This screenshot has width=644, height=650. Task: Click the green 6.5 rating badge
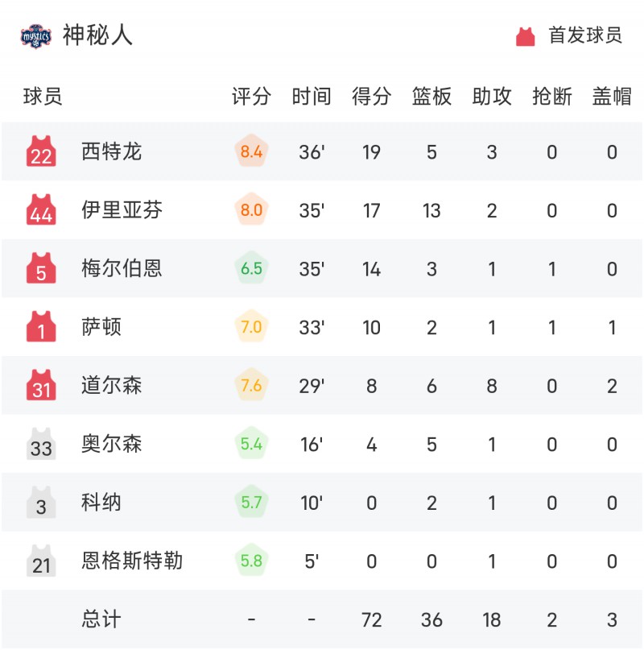click(251, 267)
